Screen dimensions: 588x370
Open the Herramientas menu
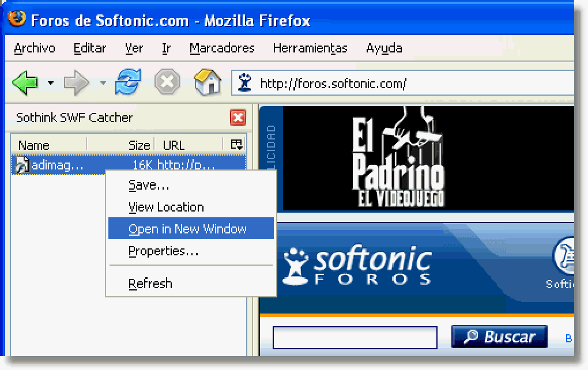click(x=310, y=48)
